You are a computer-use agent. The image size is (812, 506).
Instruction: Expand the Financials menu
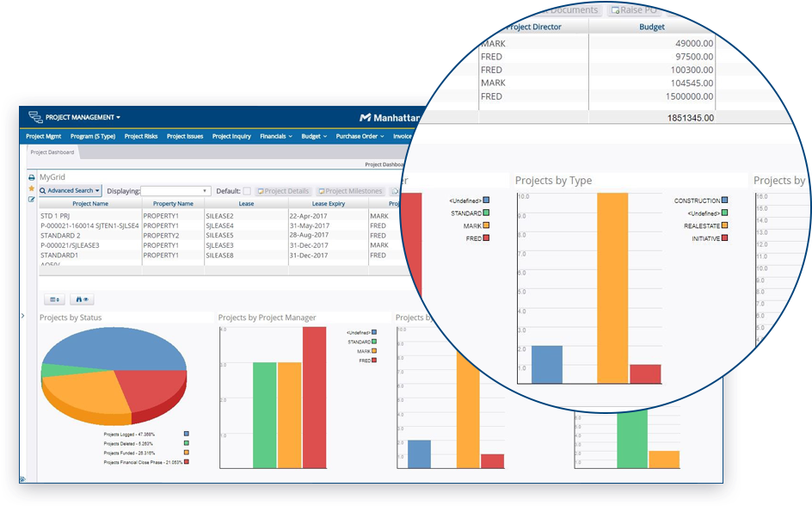click(276, 136)
